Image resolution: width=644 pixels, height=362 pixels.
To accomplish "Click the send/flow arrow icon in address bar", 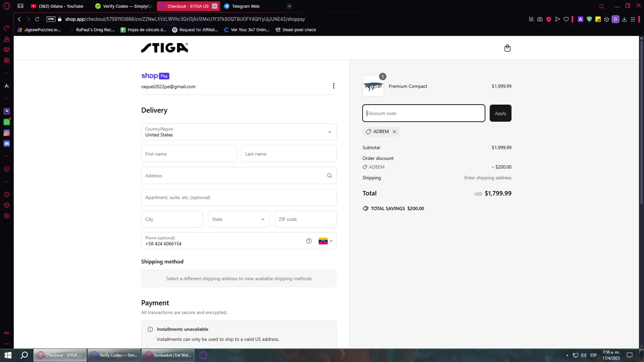I will click(557, 19).
